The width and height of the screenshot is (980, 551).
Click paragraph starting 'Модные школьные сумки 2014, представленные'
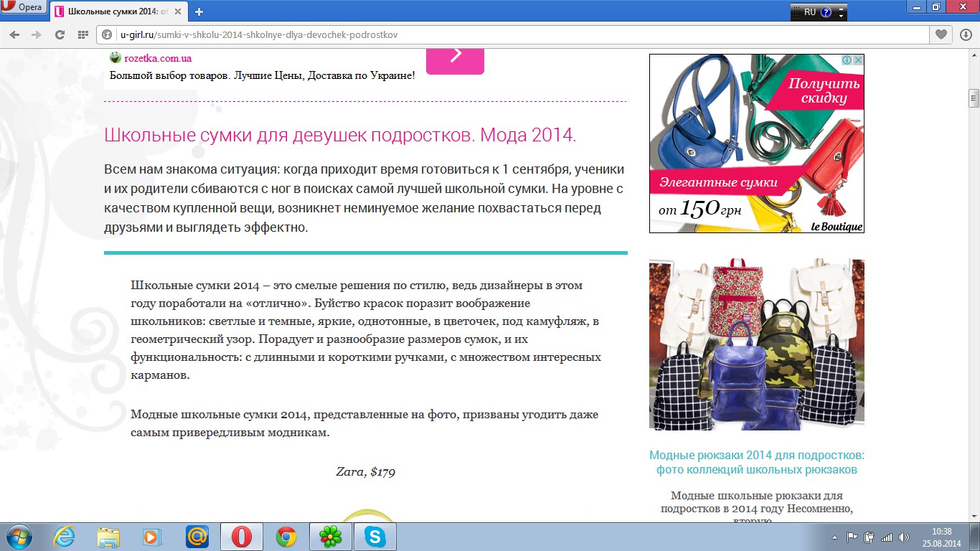(x=364, y=424)
